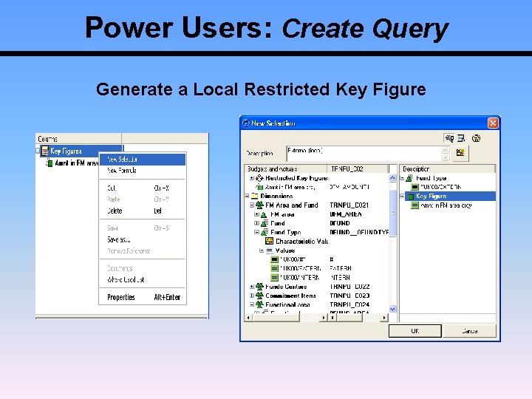Click the Commitment Items dimension icon
The image size is (532, 399).
(x=259, y=296)
